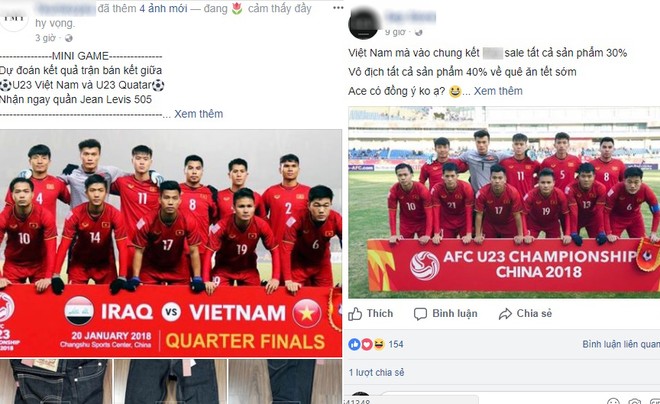
Task: Click the Thích thumbs-up icon
Action: tap(355, 314)
